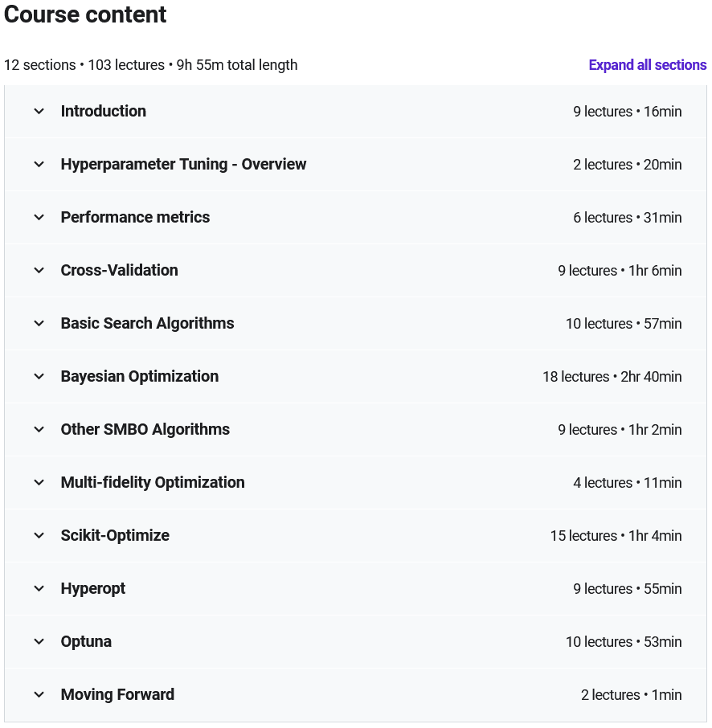Click chevron for Other SMBO Algorithms

(x=39, y=429)
